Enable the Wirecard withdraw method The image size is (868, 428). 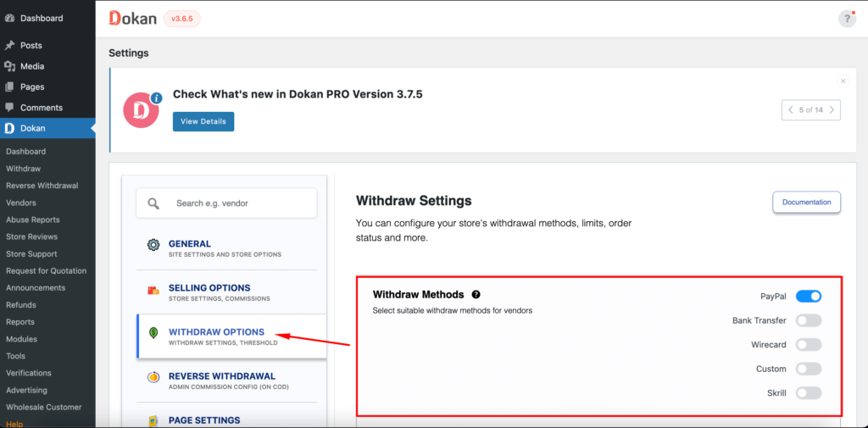tap(809, 344)
